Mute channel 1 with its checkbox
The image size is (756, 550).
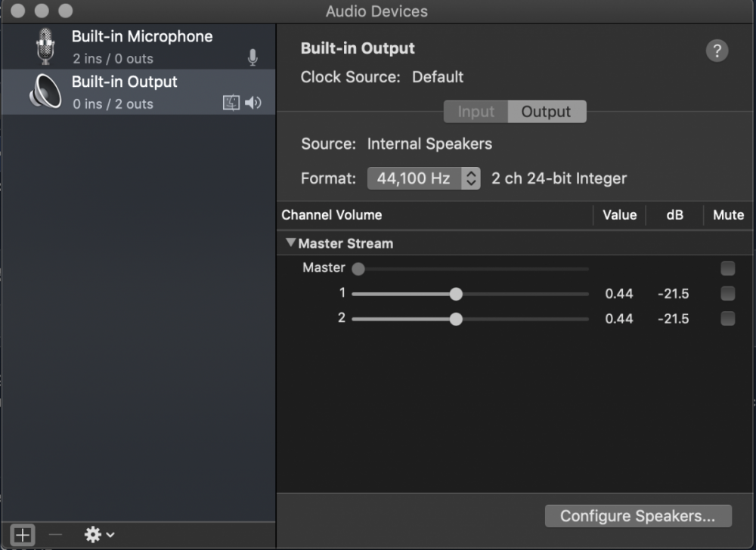coord(727,294)
